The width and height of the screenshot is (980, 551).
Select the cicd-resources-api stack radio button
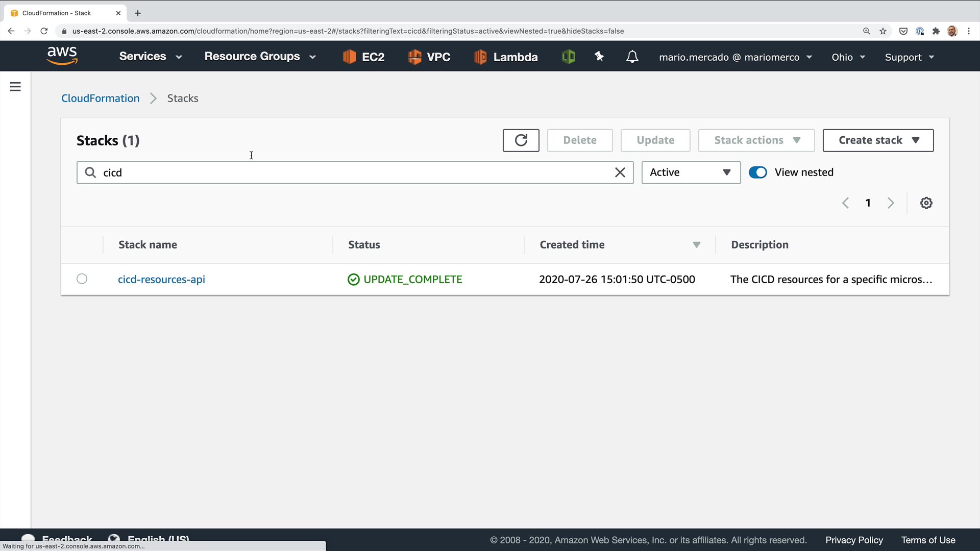pyautogui.click(x=82, y=279)
